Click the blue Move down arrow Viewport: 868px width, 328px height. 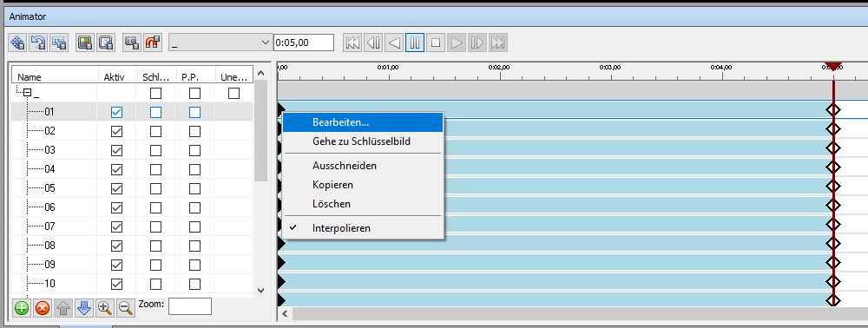[83, 308]
